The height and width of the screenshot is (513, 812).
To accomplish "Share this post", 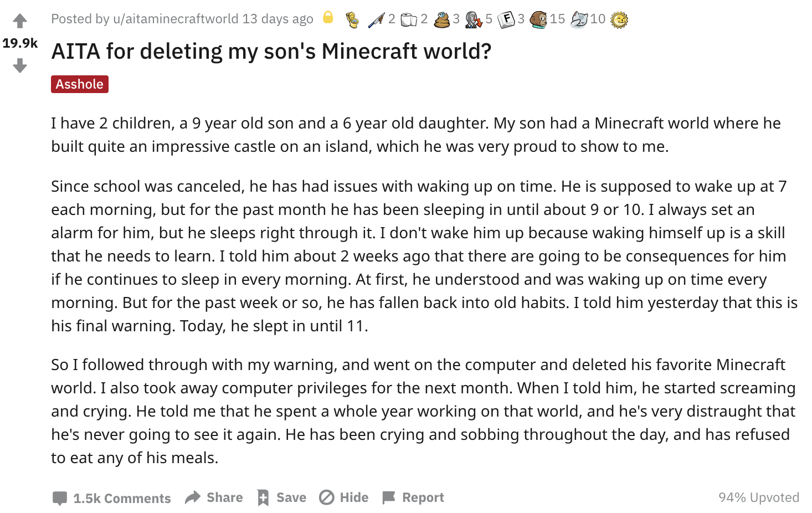I will tap(214, 497).
